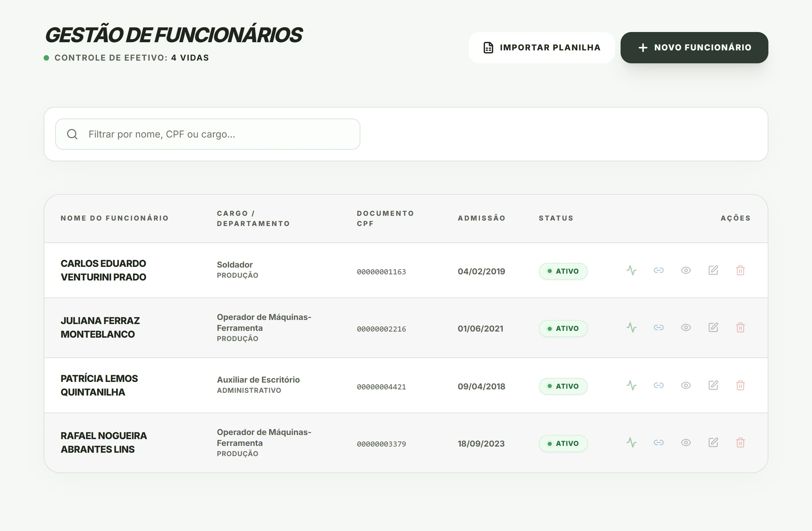The width and height of the screenshot is (812, 531).
Task: Click Controle de Efetivo: 4 Vidas text
Action: click(x=132, y=58)
